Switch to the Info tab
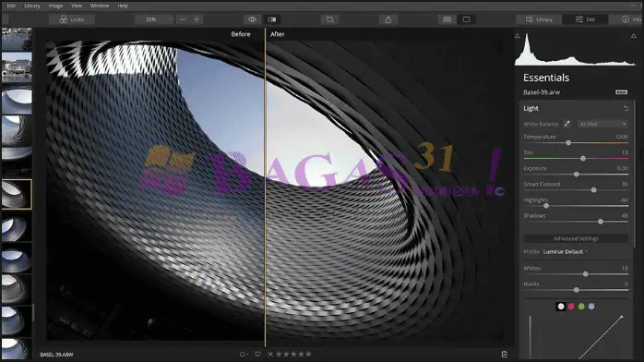 631,19
